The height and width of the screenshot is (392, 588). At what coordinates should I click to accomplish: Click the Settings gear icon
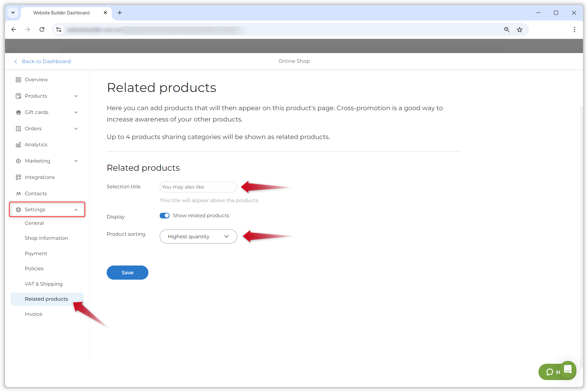18,209
